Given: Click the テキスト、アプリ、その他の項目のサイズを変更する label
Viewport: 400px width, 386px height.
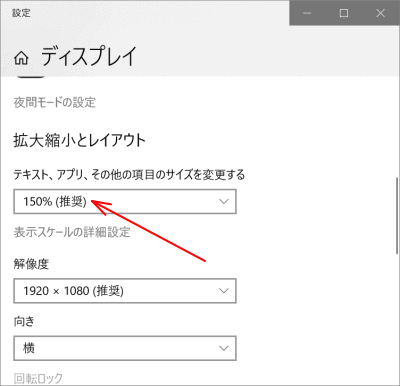Looking at the screenshot, I should pyautogui.click(x=129, y=174).
